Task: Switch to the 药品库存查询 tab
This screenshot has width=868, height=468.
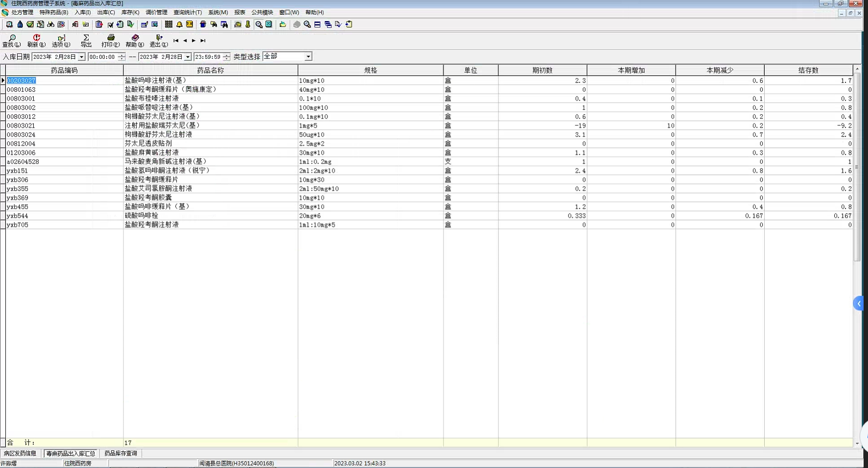Action: [121, 453]
